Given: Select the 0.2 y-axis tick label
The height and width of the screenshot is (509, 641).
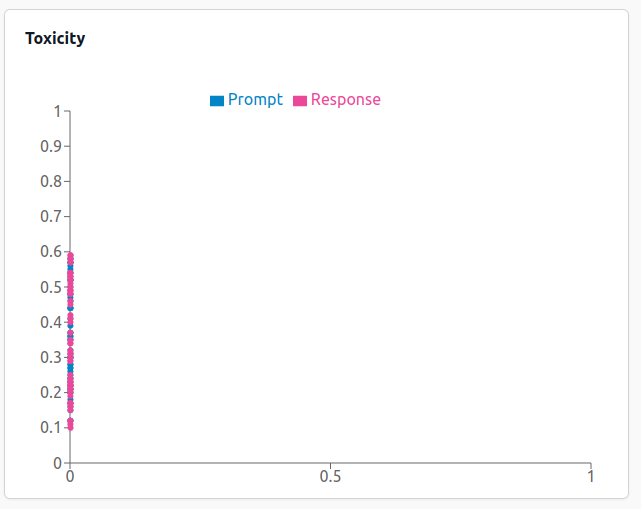Looking at the screenshot, I should coord(51,392).
